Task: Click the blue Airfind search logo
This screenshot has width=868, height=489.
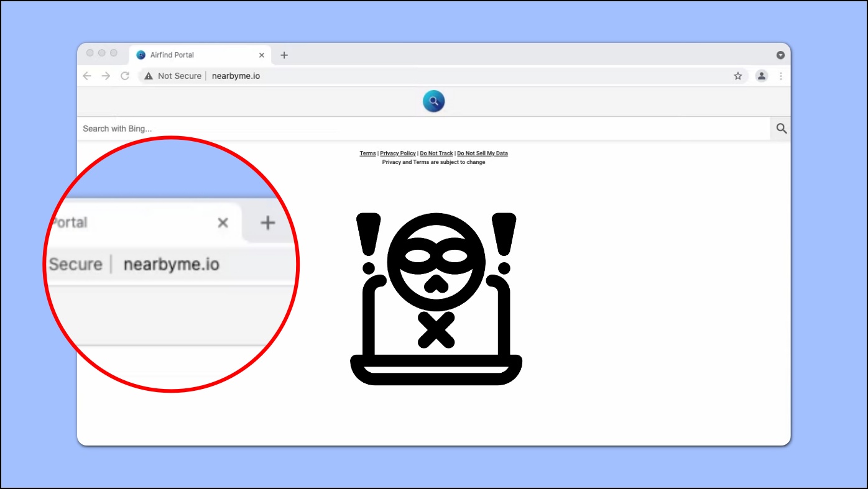Action: point(434,101)
